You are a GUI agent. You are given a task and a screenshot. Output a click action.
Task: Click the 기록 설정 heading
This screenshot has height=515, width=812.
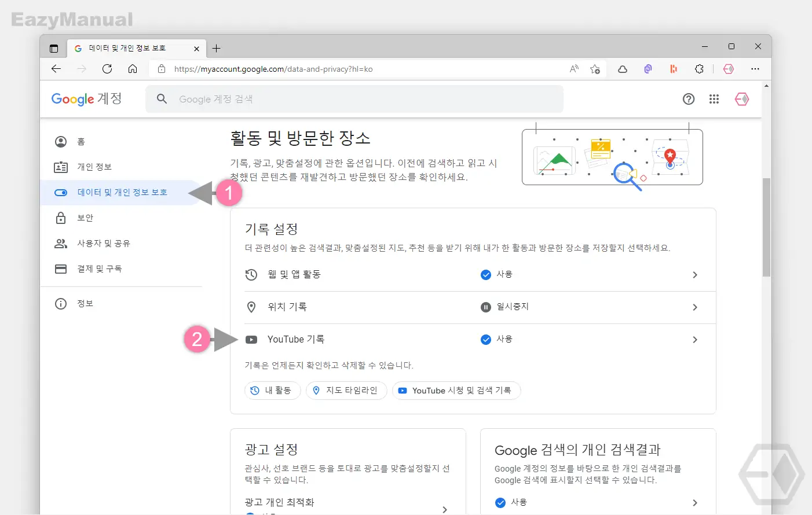271,229
